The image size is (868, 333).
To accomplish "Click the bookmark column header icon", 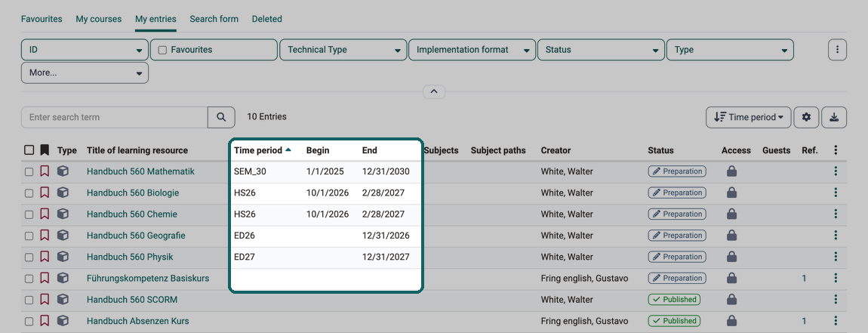I will [x=45, y=150].
